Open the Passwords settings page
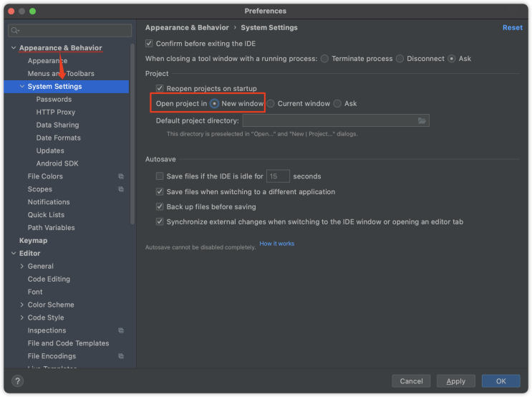The height and width of the screenshot is (397, 532). click(x=54, y=99)
